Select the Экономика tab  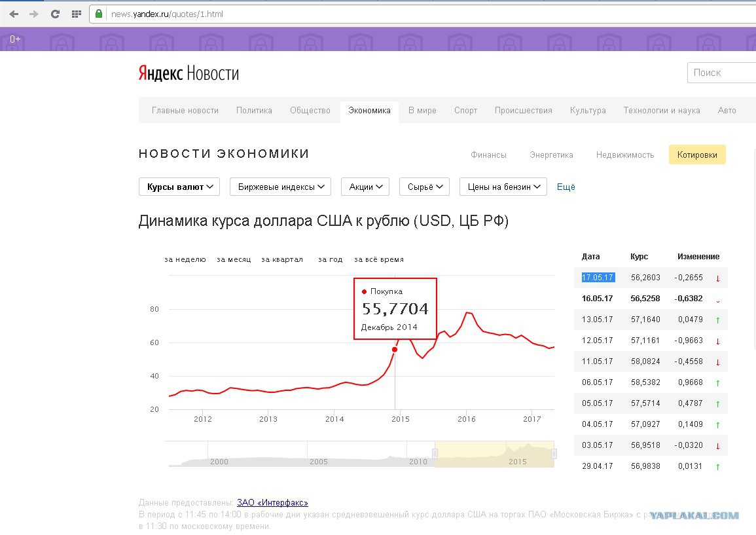[x=369, y=111]
